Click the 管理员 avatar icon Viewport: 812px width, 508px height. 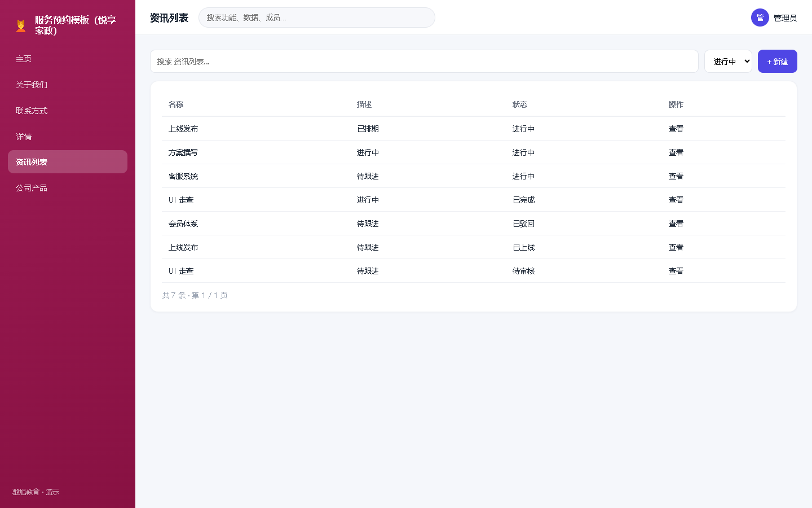coord(760,17)
